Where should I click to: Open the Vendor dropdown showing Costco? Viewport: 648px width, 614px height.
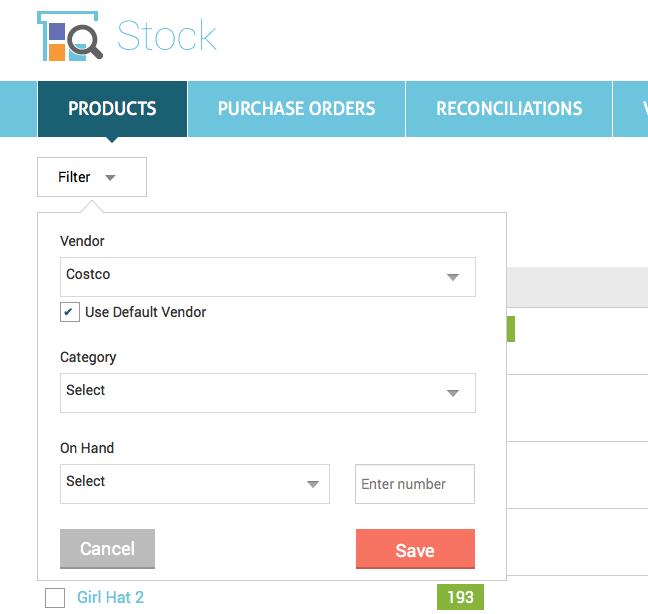268,277
